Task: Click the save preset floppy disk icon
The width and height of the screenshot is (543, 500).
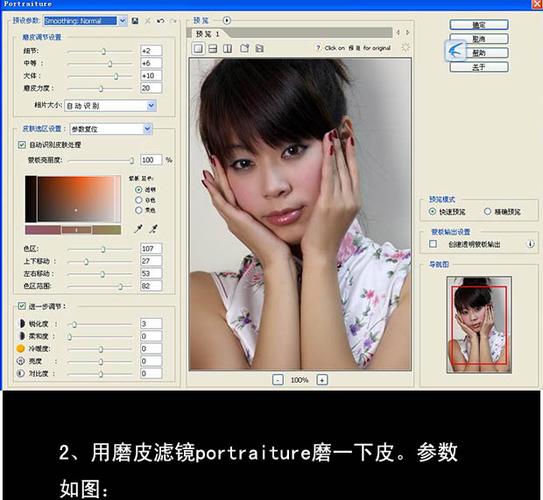Action: click(x=135, y=21)
